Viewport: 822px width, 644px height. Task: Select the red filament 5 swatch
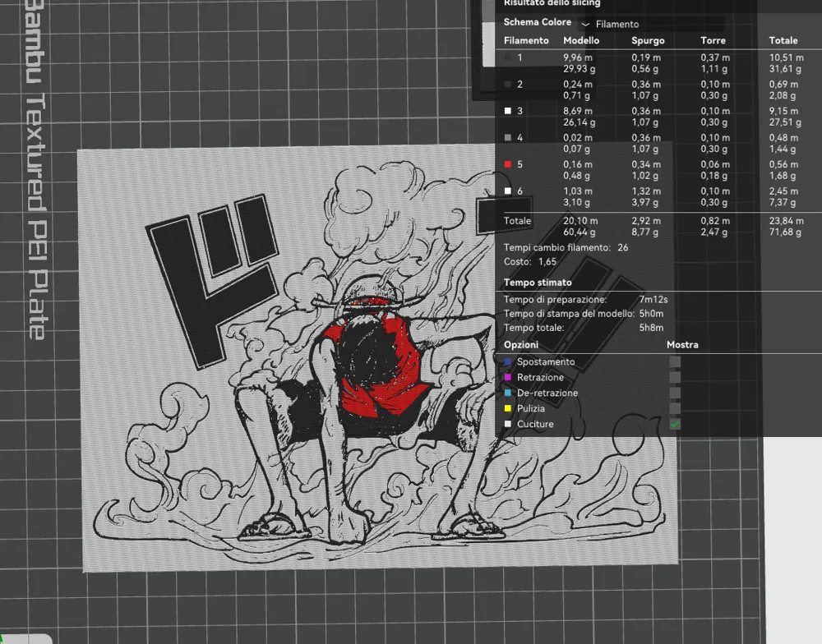(x=508, y=165)
